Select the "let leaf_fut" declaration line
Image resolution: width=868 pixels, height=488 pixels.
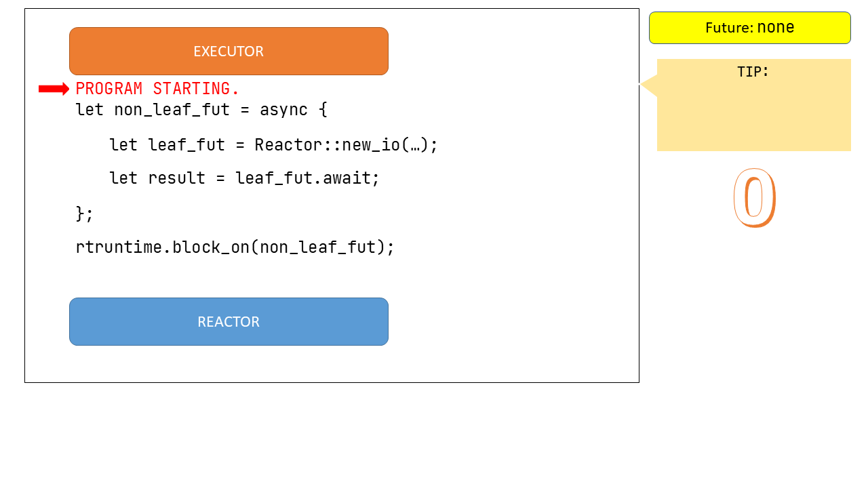tap(167, 145)
